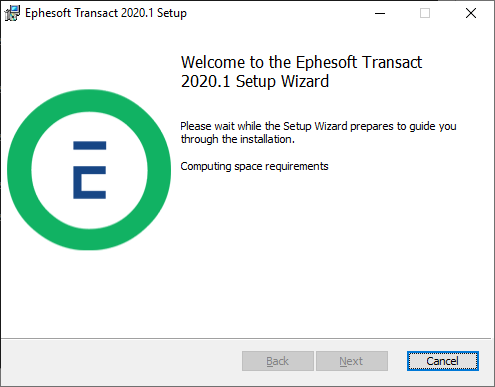Open the installer system menu icon
This screenshot has height=387, width=495.
coord(12,13)
